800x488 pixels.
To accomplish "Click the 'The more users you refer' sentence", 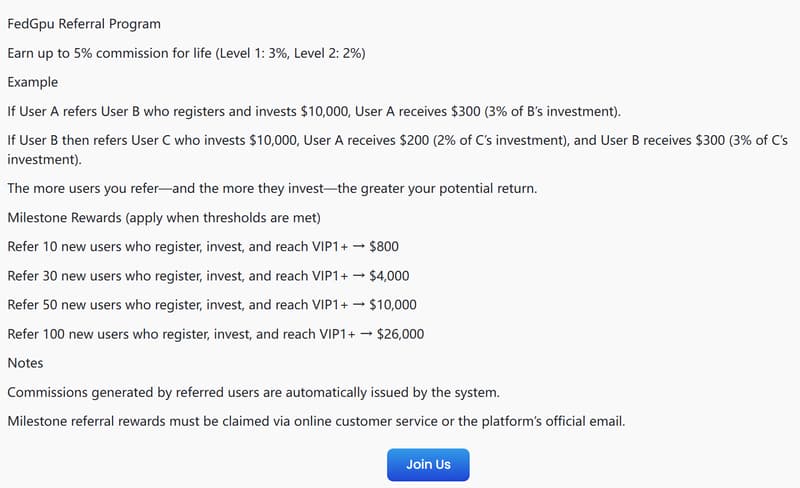I will click(272, 188).
